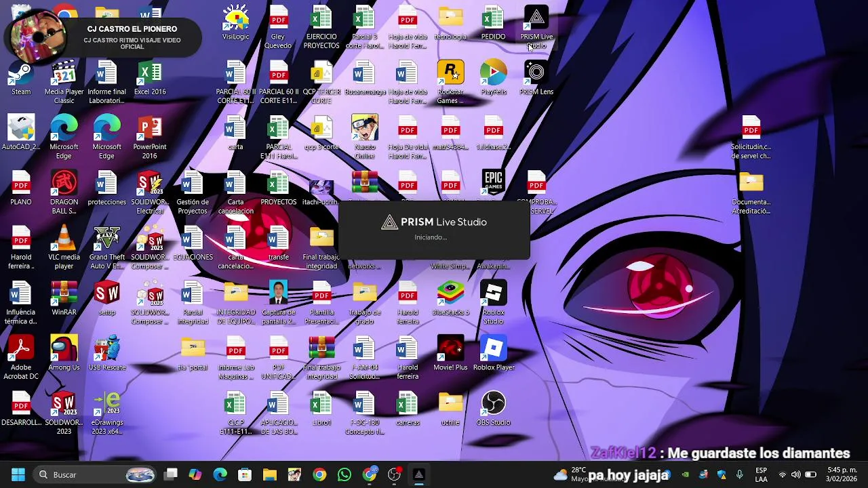868x488 pixels.
Task: Launch PRISM Lens from the desktop
Action: coord(536,77)
